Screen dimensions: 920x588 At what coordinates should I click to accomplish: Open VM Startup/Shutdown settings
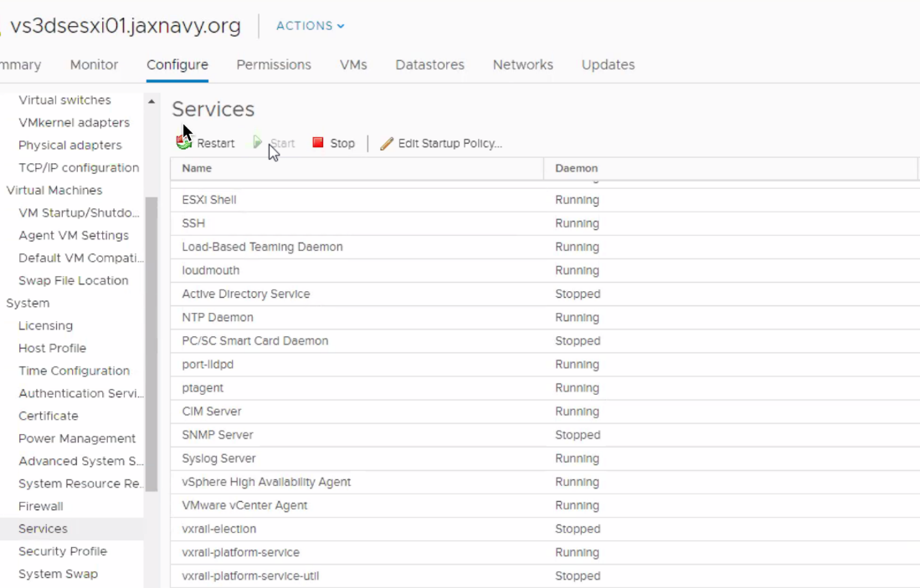79,212
